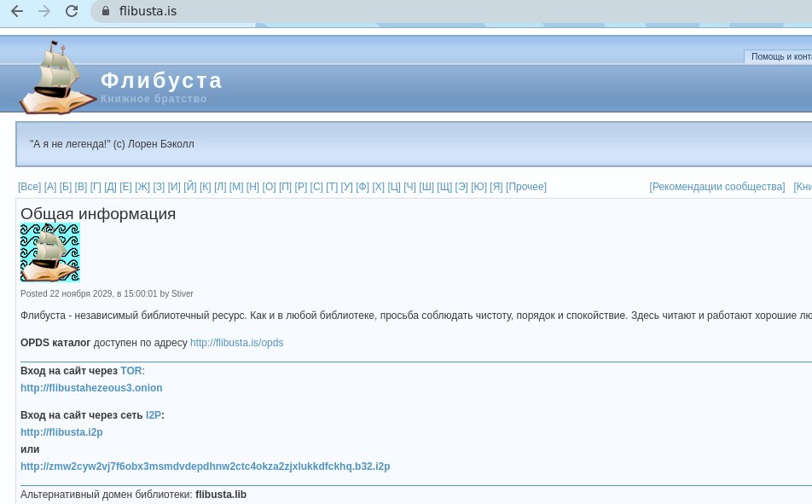812x504 pixels.
Task: Open authors starting with [Ф]
Action: [362, 187]
